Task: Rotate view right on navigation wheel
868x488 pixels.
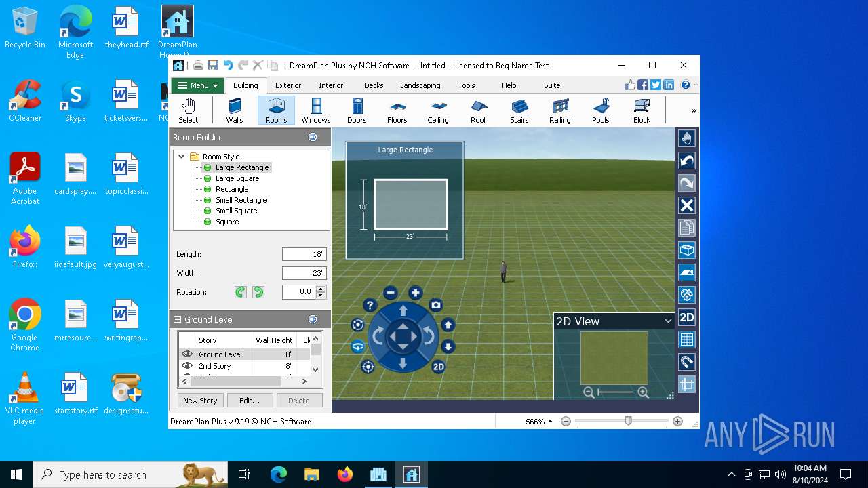Action: point(428,336)
